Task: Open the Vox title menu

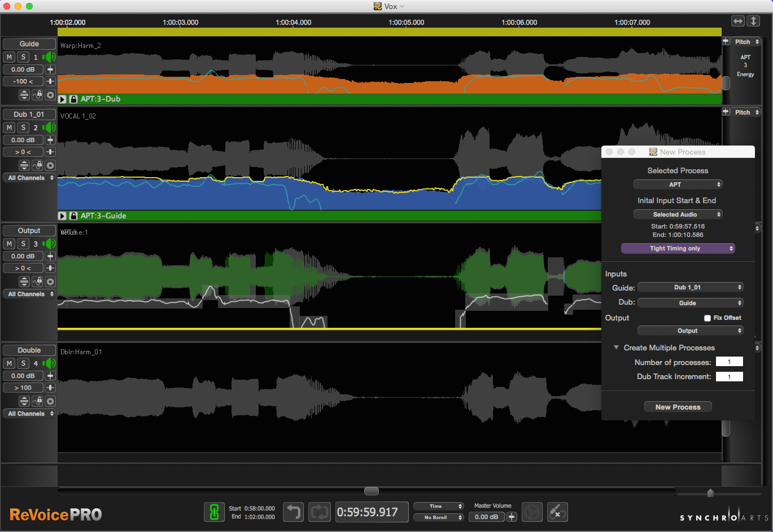Action: [390, 6]
